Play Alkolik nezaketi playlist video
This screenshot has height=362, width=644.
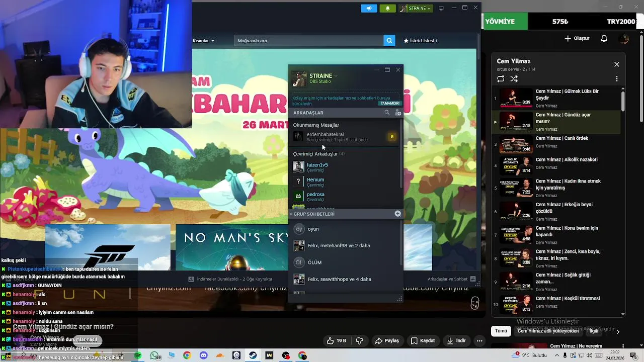point(555,166)
